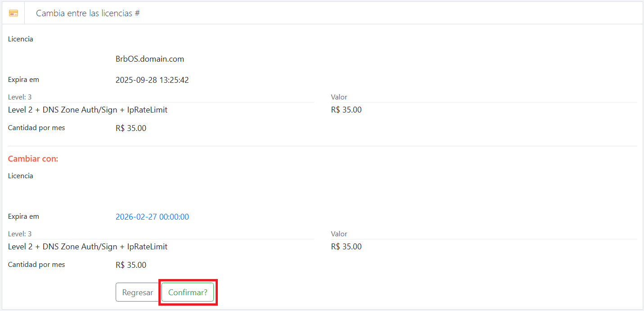Click the lower 'Cantidad por mes' label

(36, 265)
